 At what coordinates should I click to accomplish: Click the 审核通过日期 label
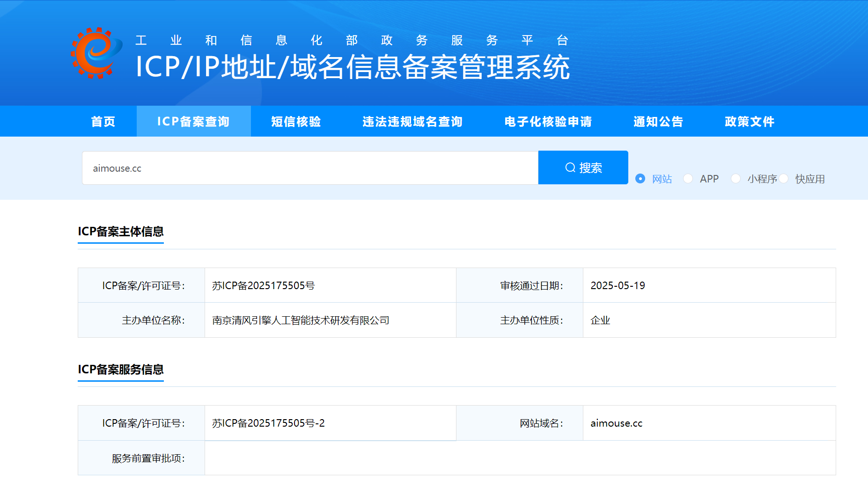coord(532,285)
